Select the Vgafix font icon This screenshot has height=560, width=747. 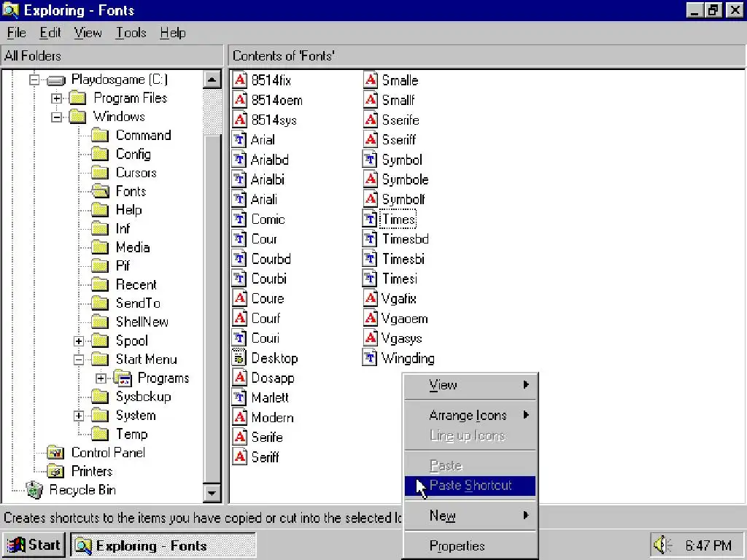click(x=370, y=298)
